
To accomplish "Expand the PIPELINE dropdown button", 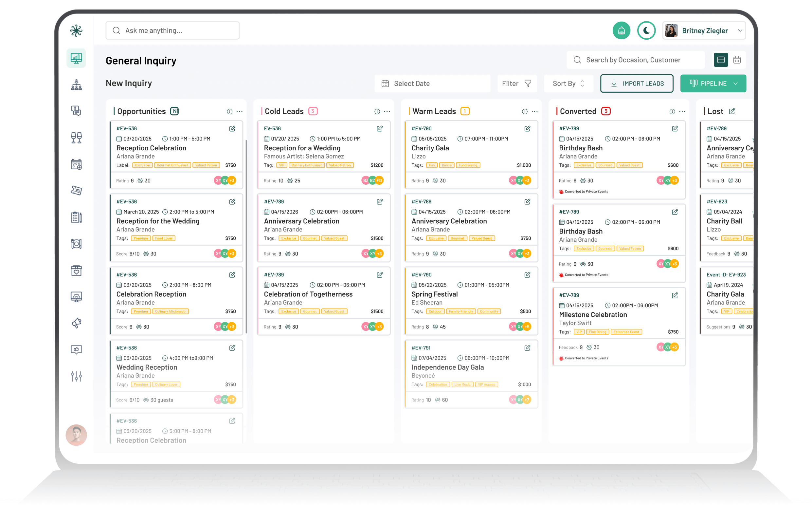I will coord(713,84).
